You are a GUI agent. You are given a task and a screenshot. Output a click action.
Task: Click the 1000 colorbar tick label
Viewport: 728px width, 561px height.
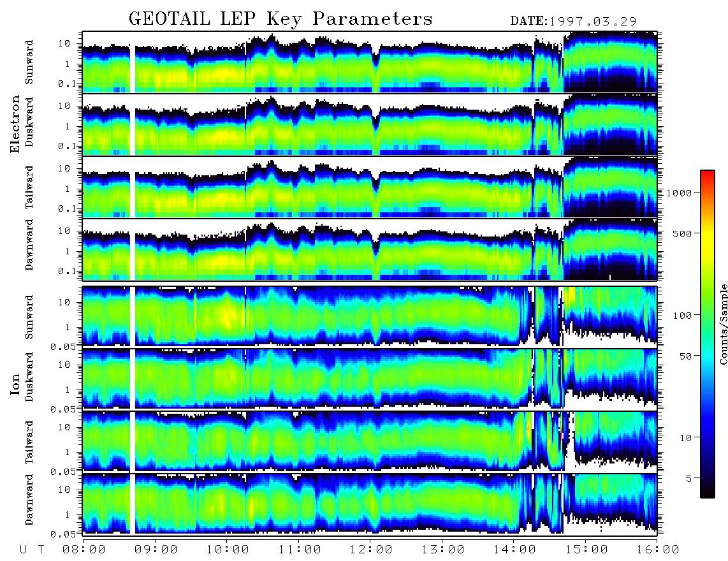coord(678,193)
